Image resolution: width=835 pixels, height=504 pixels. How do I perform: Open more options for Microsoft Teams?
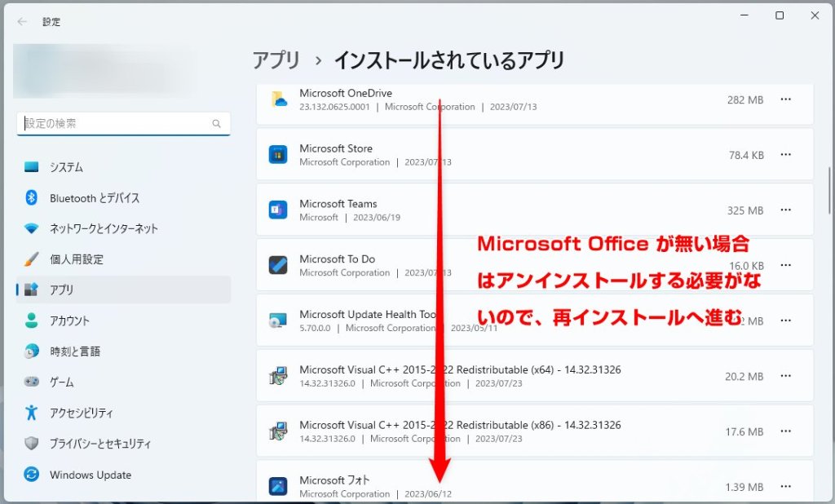[x=785, y=210]
